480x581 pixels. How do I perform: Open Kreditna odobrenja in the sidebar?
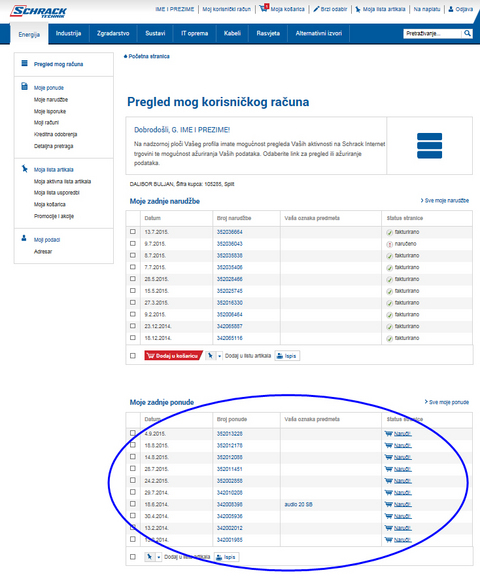(56, 134)
